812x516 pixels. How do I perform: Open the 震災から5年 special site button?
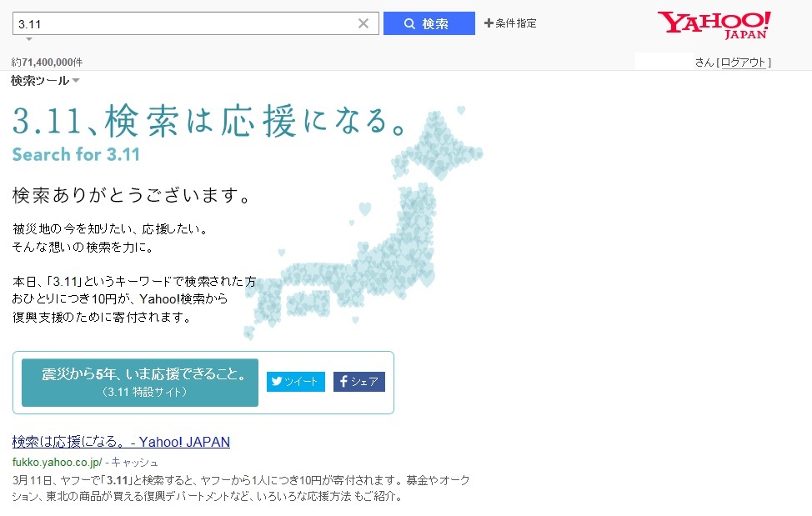[140, 383]
